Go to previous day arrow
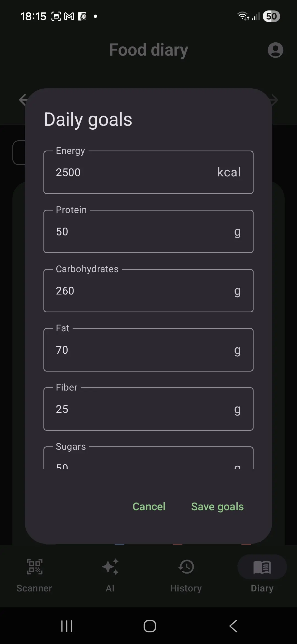Image resolution: width=297 pixels, height=644 pixels. (x=22, y=100)
